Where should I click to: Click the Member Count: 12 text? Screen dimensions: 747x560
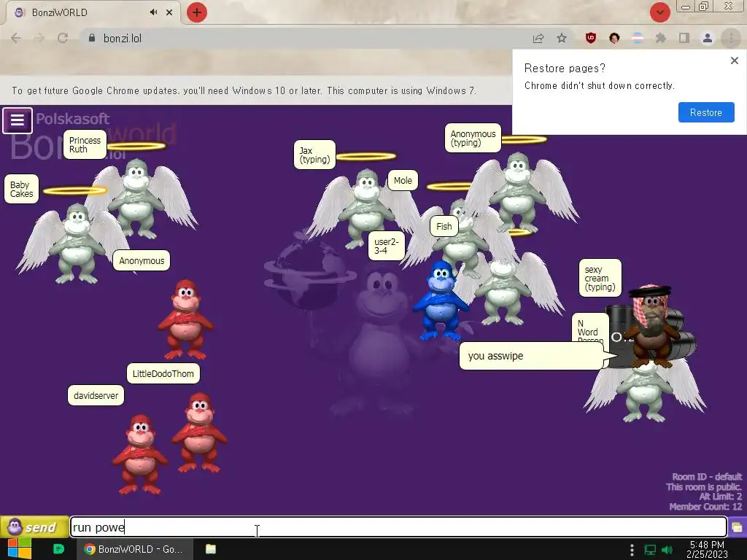[x=705, y=507]
